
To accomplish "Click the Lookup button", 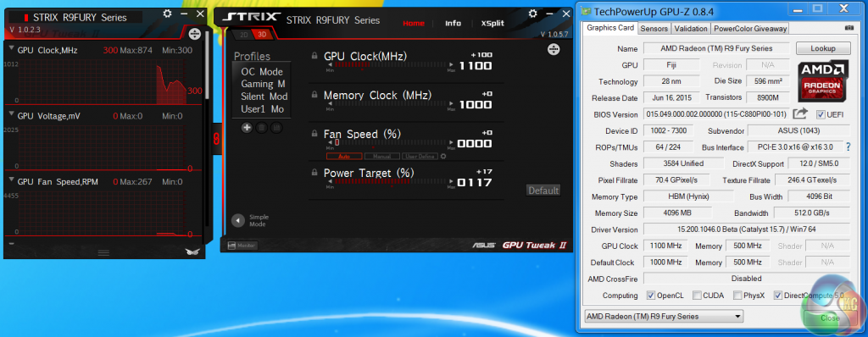I will 822,48.
